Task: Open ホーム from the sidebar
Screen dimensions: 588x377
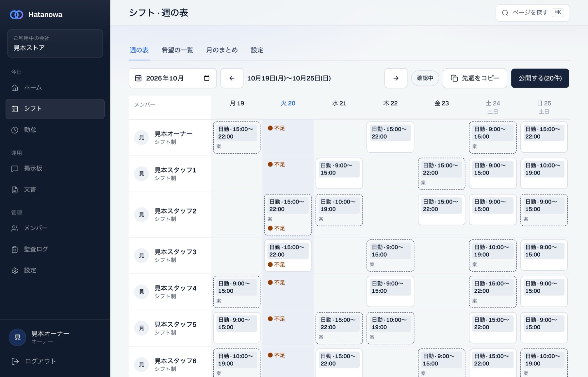Action: (55, 88)
